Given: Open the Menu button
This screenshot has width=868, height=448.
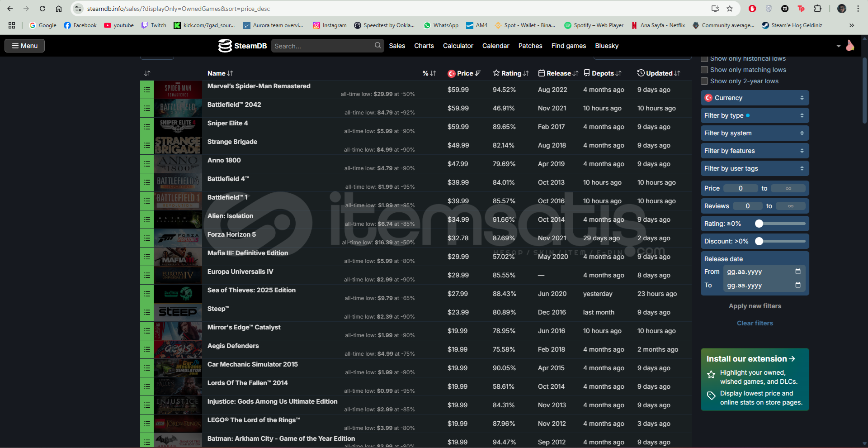Looking at the screenshot, I should tap(24, 46).
